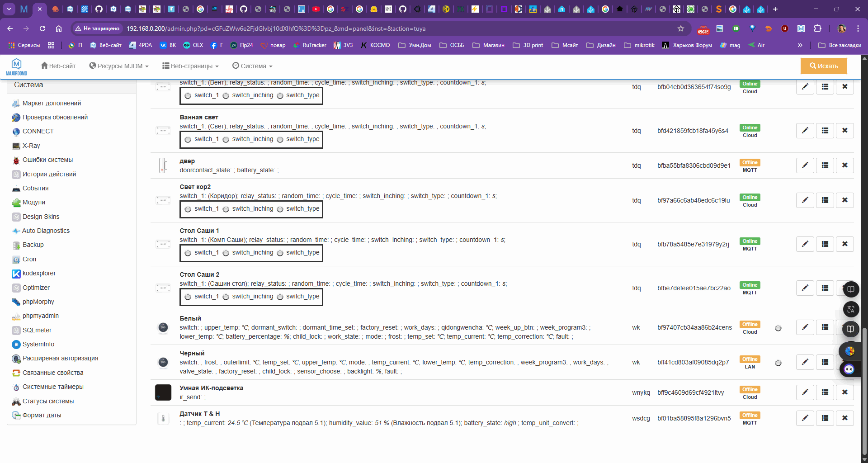This screenshot has height=463, width=868.
Task: Click the delete X icon for двер device
Action: pos(844,165)
